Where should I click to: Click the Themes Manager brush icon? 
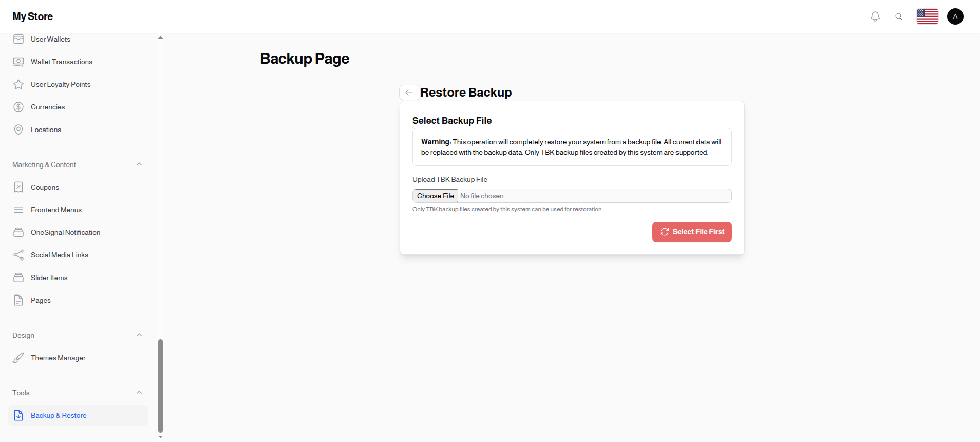point(18,358)
